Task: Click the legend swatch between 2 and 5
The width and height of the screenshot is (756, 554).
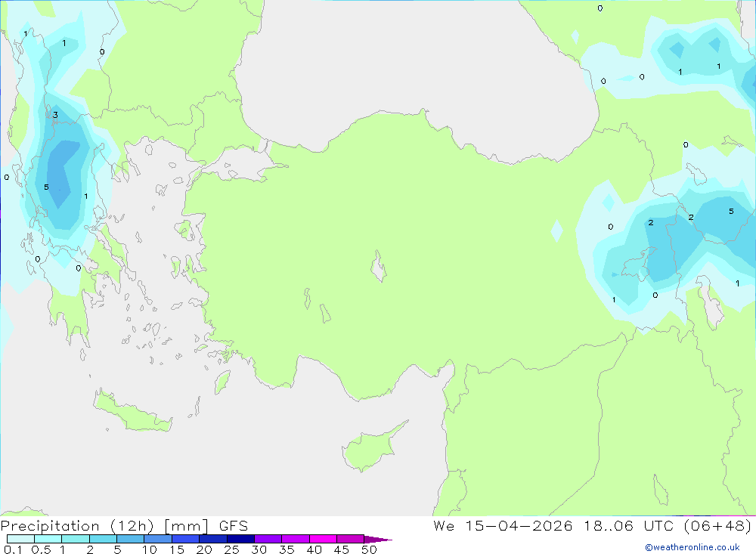Action: [x=103, y=539]
